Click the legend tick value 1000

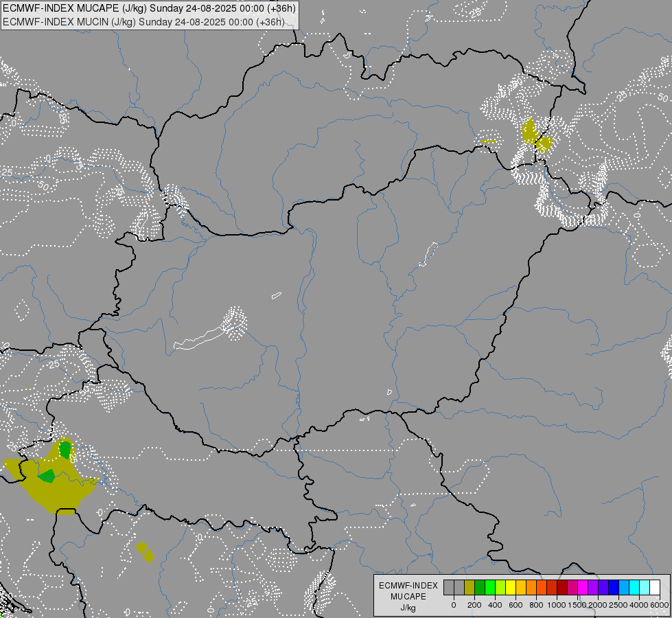click(x=557, y=605)
